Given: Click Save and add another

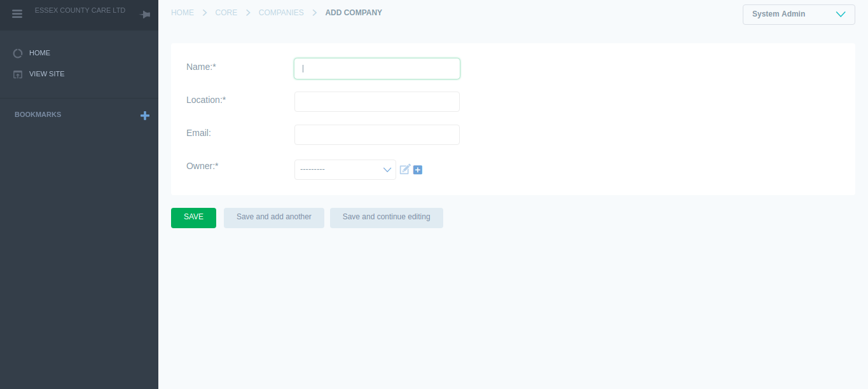Looking at the screenshot, I should [274, 217].
